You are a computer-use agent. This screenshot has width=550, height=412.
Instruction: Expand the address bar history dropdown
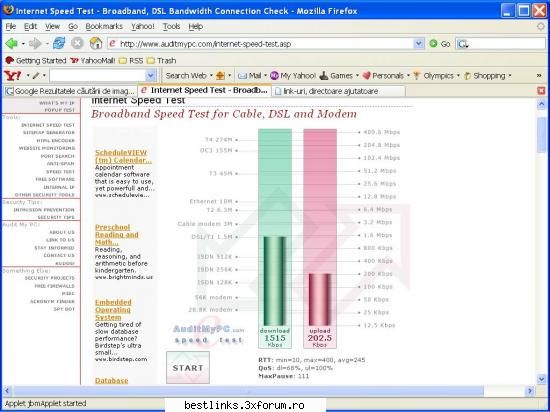coord(418,43)
